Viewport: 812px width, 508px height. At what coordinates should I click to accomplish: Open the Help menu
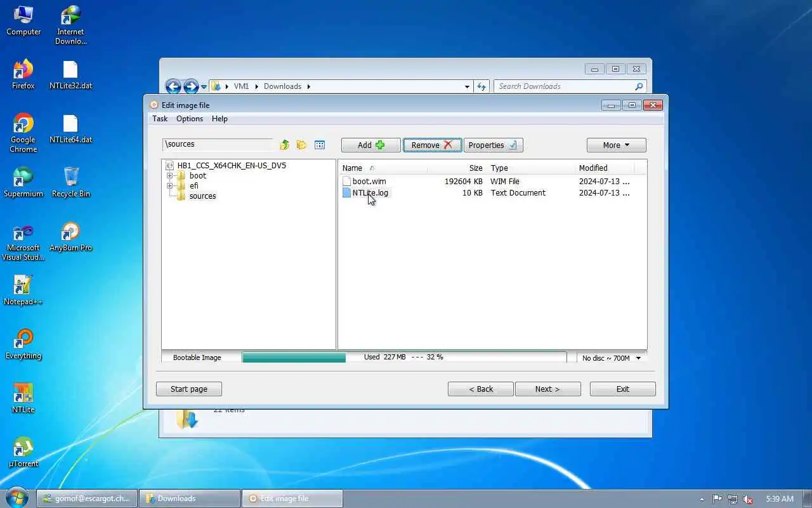click(219, 119)
